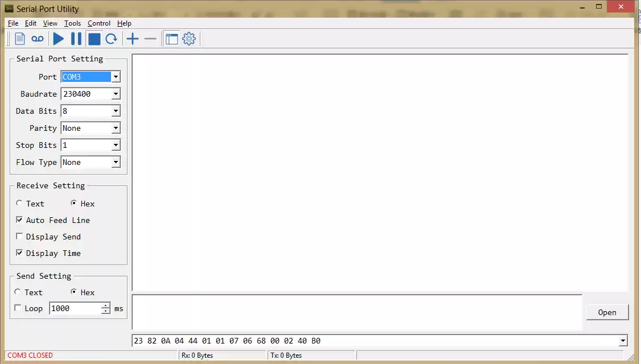Viewport: 641px width, 364px height.
Task: Pause data reception using the Pause icon
Action: tap(76, 39)
